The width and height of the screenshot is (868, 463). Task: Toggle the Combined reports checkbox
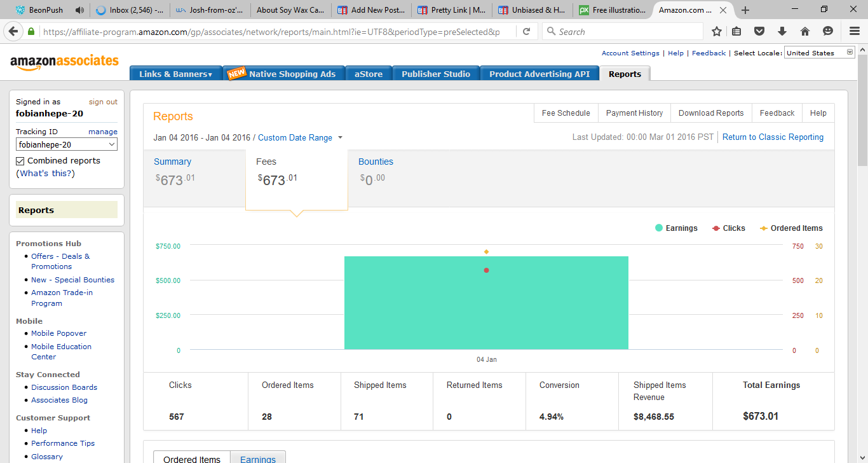pyautogui.click(x=20, y=161)
